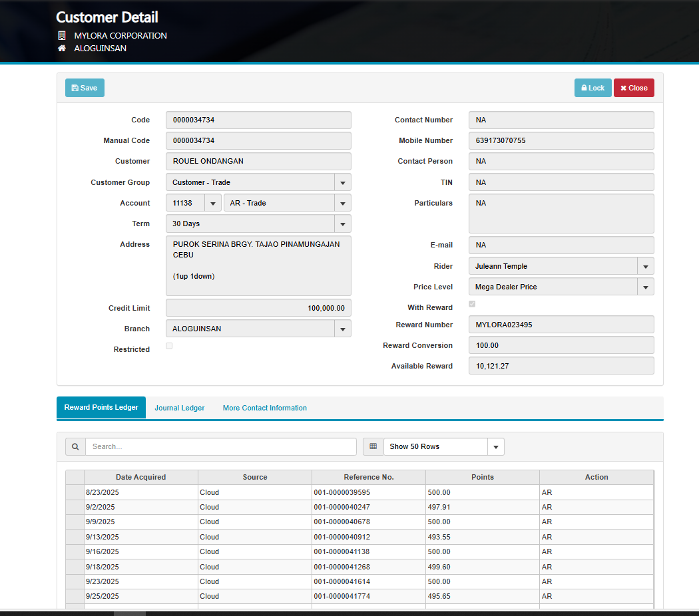Enable the Restricted checkbox
This screenshot has height=616, width=699.
click(x=169, y=346)
